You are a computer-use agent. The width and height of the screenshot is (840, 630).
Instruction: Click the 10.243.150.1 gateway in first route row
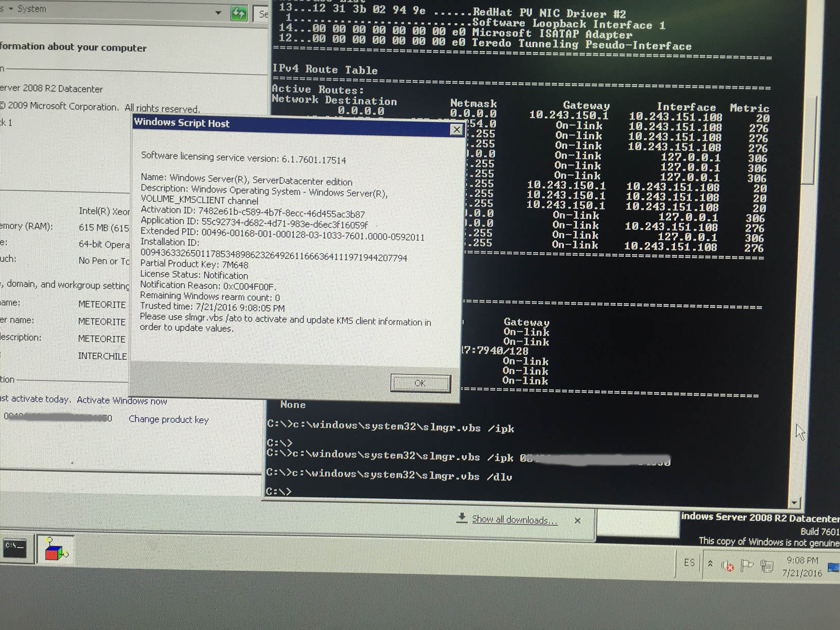click(x=569, y=115)
